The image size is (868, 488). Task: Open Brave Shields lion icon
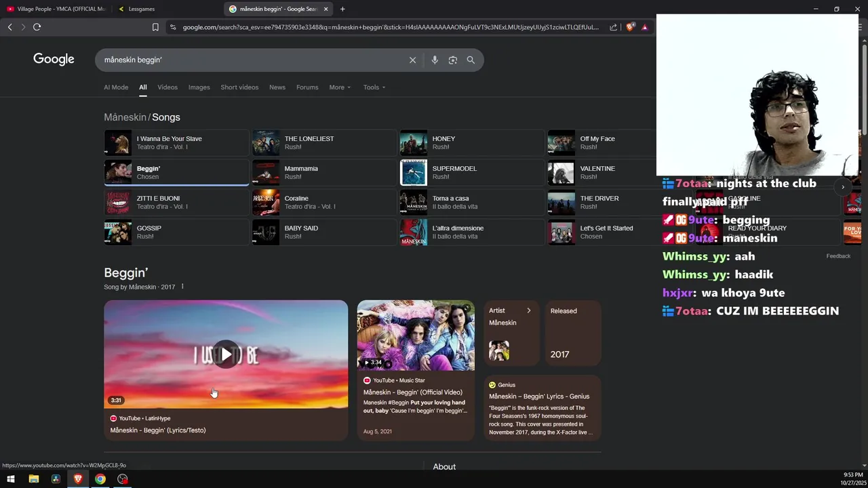(630, 27)
